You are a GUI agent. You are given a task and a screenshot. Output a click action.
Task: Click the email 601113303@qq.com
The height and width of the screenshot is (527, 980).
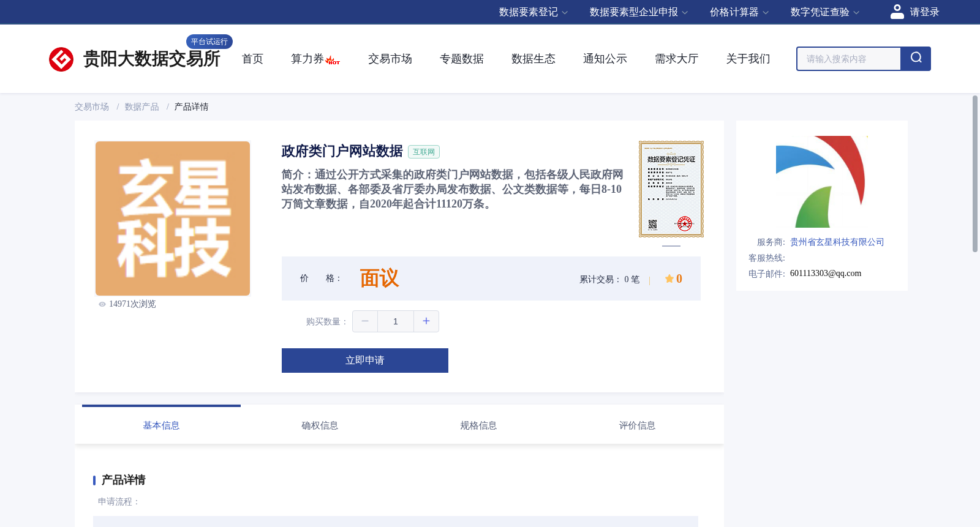tap(826, 274)
